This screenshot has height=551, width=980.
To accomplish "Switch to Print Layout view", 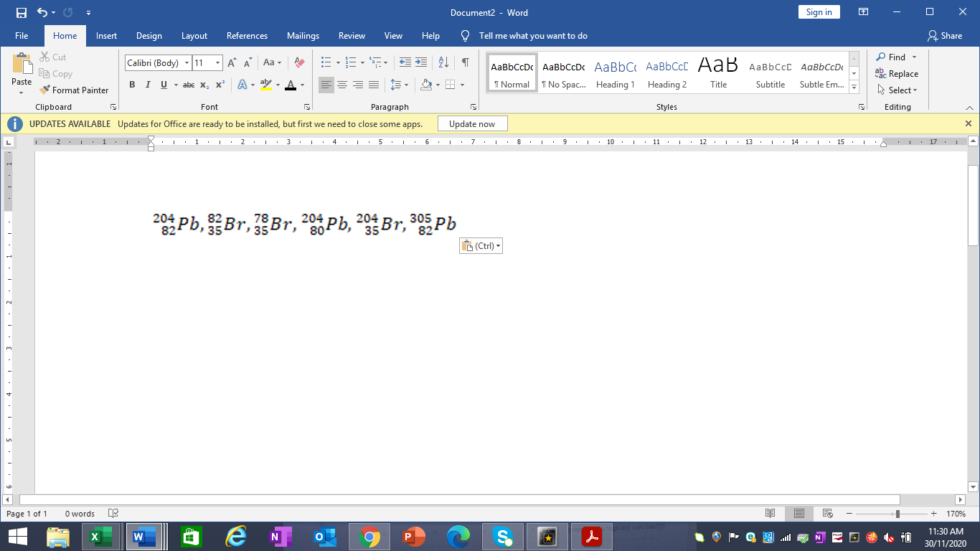I will click(x=798, y=514).
